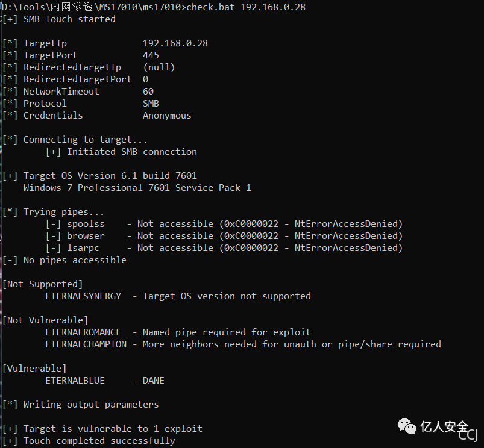Screen dimensions: 484x448
Task: Click the ETERNALCHAMPION line
Action: tap(244, 344)
